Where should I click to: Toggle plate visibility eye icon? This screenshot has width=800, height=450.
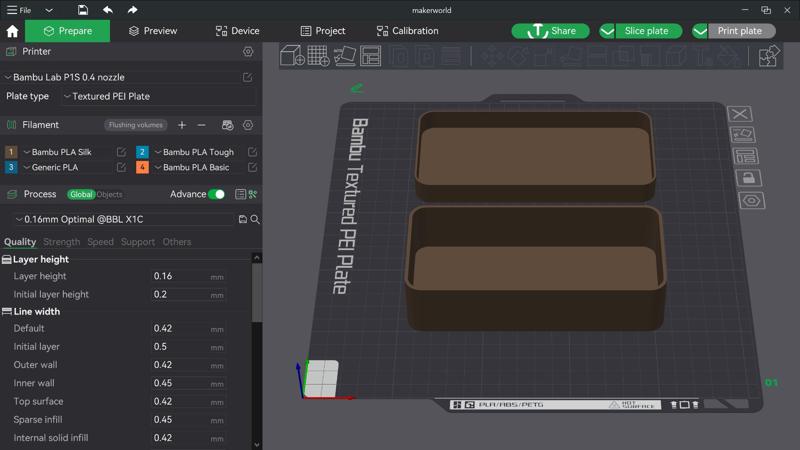click(752, 201)
